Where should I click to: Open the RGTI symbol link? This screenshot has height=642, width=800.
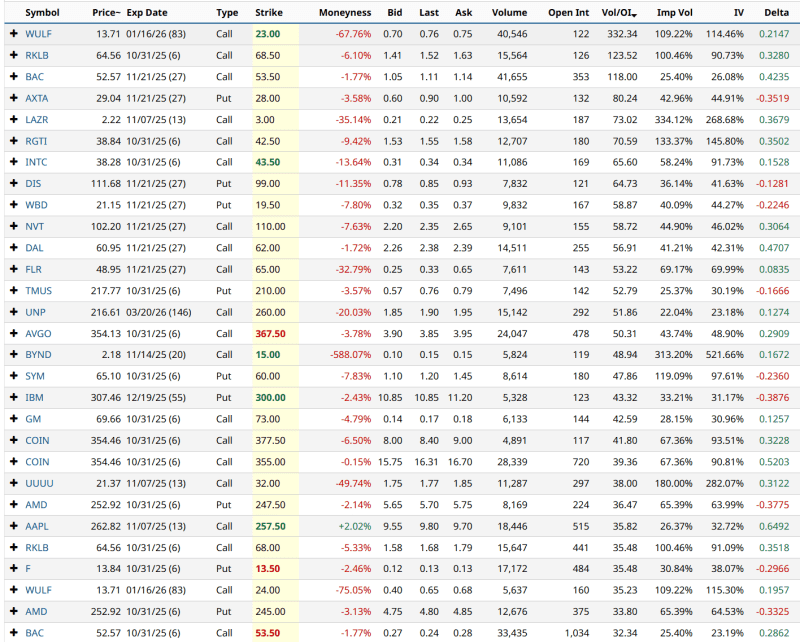click(36, 141)
